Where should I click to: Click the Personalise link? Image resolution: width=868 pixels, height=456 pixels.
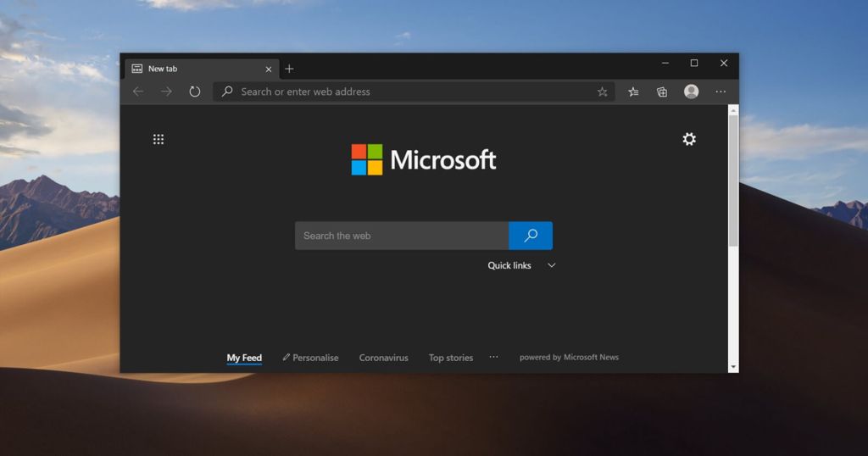tap(310, 358)
